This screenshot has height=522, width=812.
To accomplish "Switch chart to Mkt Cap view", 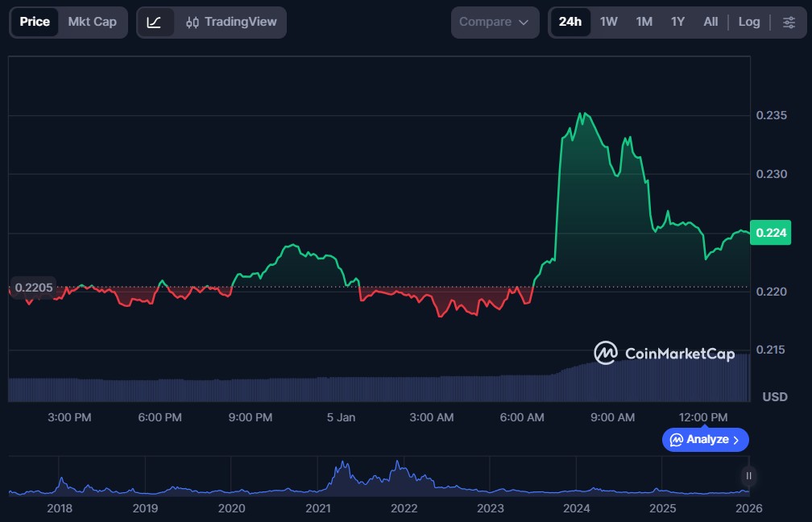I will coord(92,22).
